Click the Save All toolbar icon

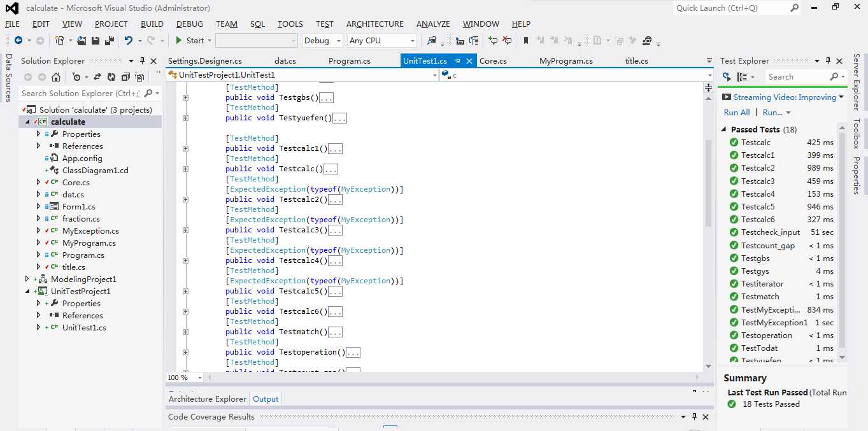109,40
